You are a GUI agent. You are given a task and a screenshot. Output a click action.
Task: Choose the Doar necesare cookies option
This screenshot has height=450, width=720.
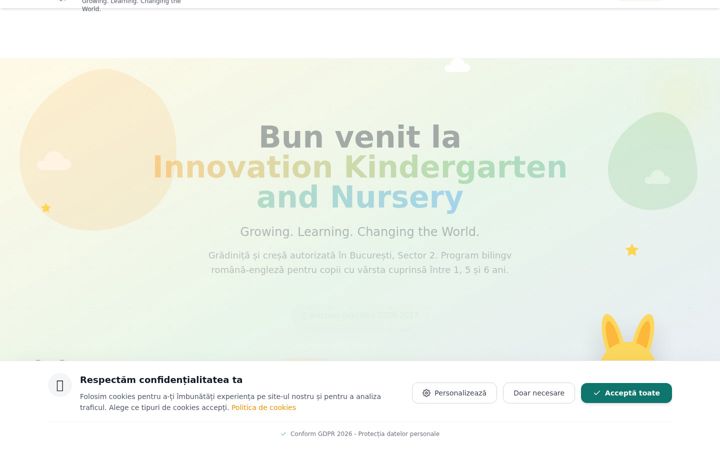click(x=539, y=393)
